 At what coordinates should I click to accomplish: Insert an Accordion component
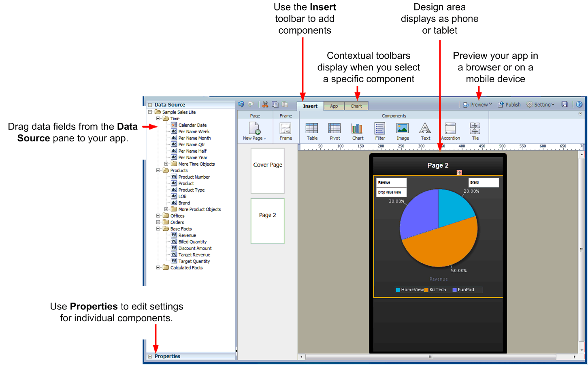(x=450, y=131)
